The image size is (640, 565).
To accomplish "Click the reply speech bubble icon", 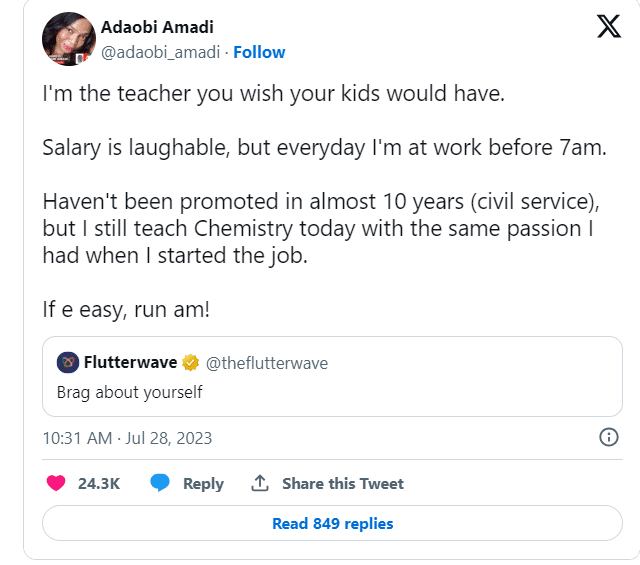I will pos(160,483).
